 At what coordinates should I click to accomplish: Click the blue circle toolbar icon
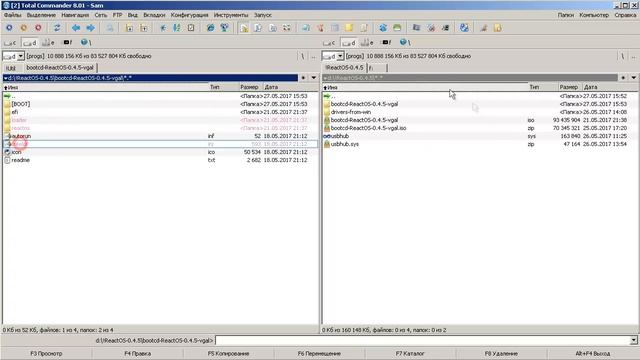coord(9,28)
